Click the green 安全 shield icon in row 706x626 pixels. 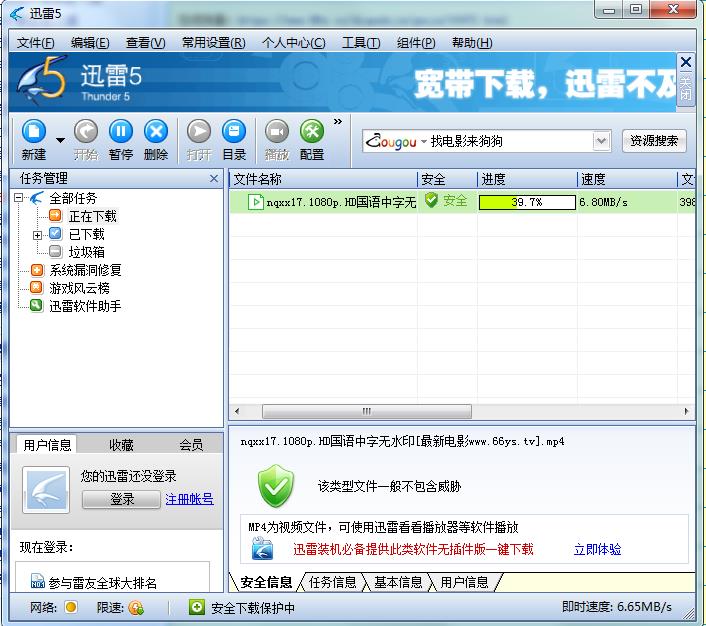431,200
